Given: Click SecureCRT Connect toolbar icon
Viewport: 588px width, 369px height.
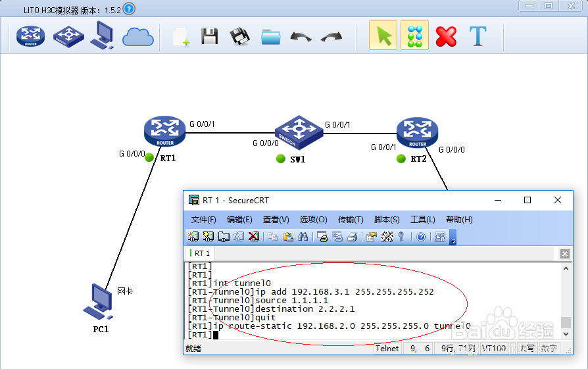Looking at the screenshot, I should click(193, 237).
